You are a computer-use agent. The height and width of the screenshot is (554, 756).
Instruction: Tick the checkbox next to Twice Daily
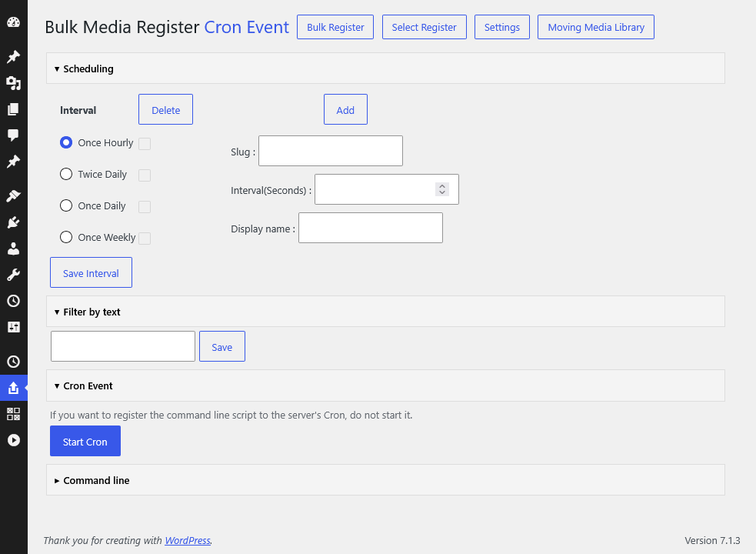[145, 175]
